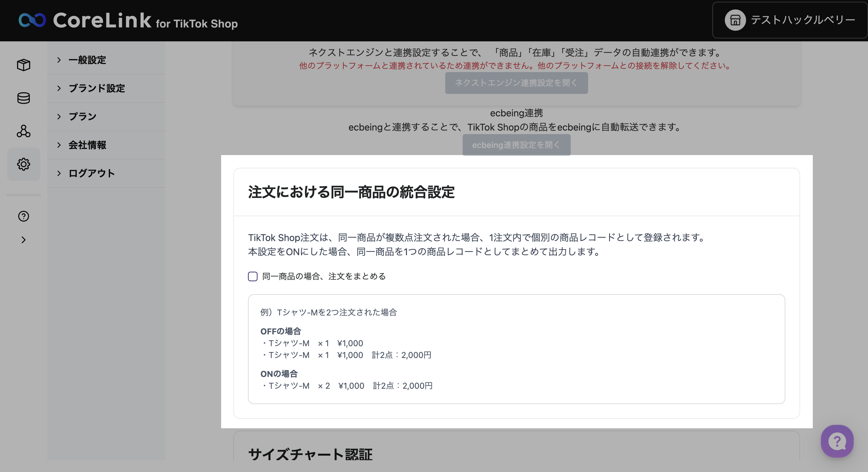Click the box/products icon in sidebar
This screenshot has height=472, width=868.
point(24,65)
